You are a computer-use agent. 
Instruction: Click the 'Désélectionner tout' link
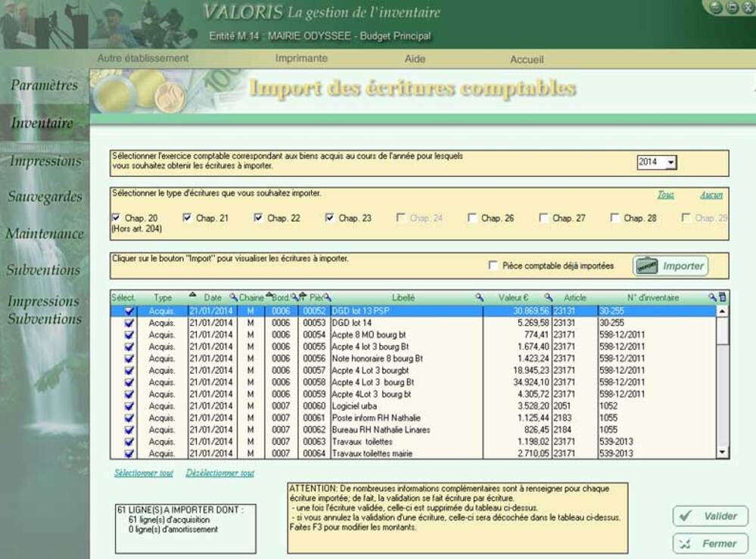219,474
